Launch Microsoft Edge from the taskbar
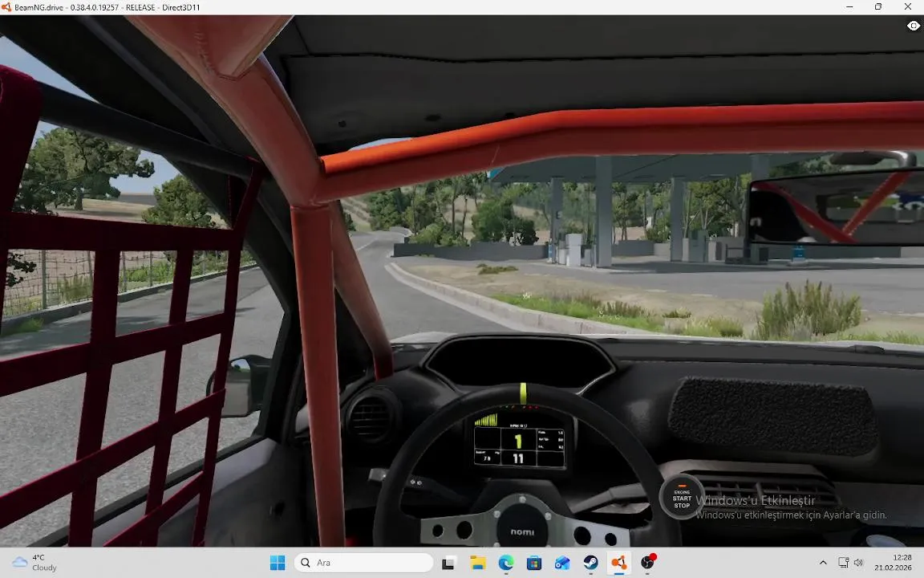Image resolution: width=924 pixels, height=578 pixels. pyautogui.click(x=505, y=563)
